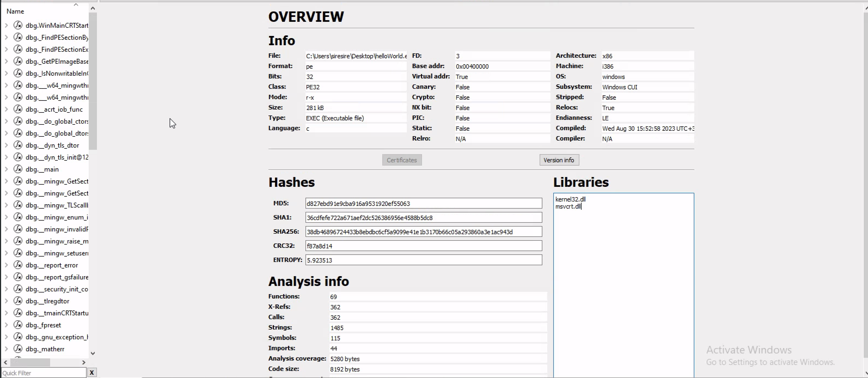Click the SHA1 hash field
The image size is (868, 378).
(x=424, y=218)
